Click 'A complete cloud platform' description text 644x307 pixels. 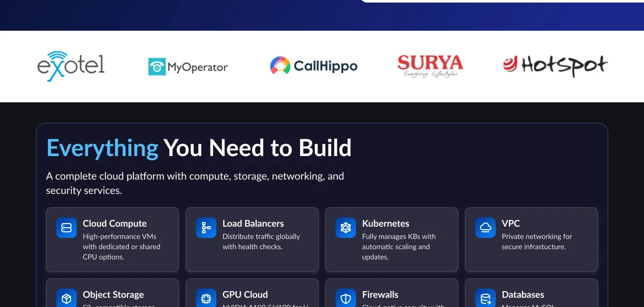pyautogui.click(x=195, y=183)
